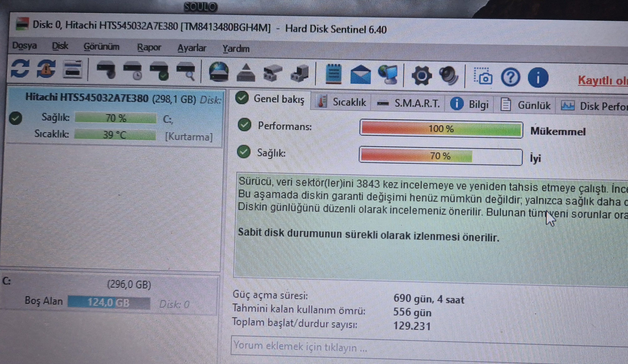
Task: Click the question mark help icon
Action: tap(510, 77)
